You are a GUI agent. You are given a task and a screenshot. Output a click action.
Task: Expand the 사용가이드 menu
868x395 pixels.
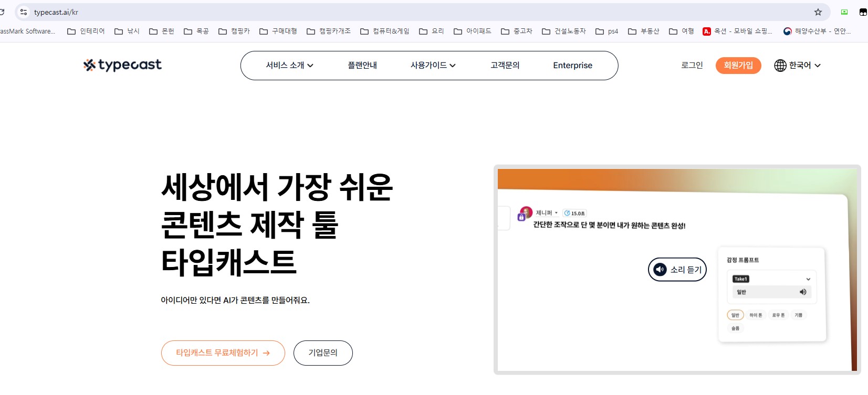pyautogui.click(x=433, y=66)
